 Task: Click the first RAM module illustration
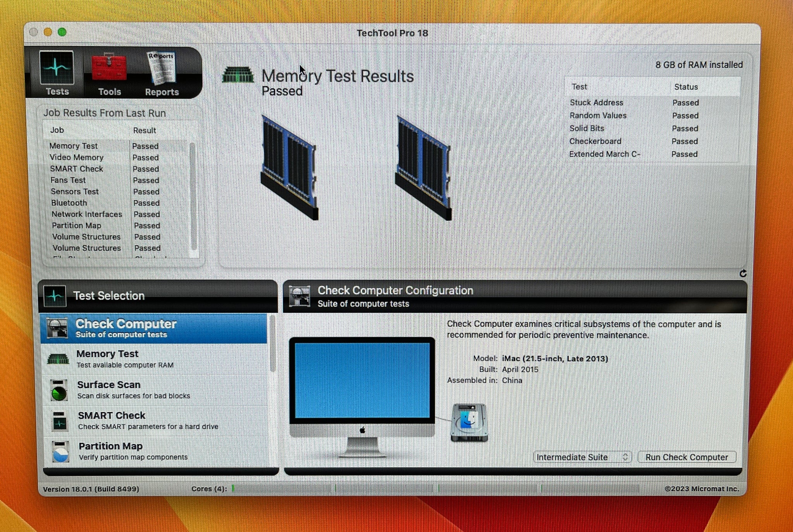(290, 168)
